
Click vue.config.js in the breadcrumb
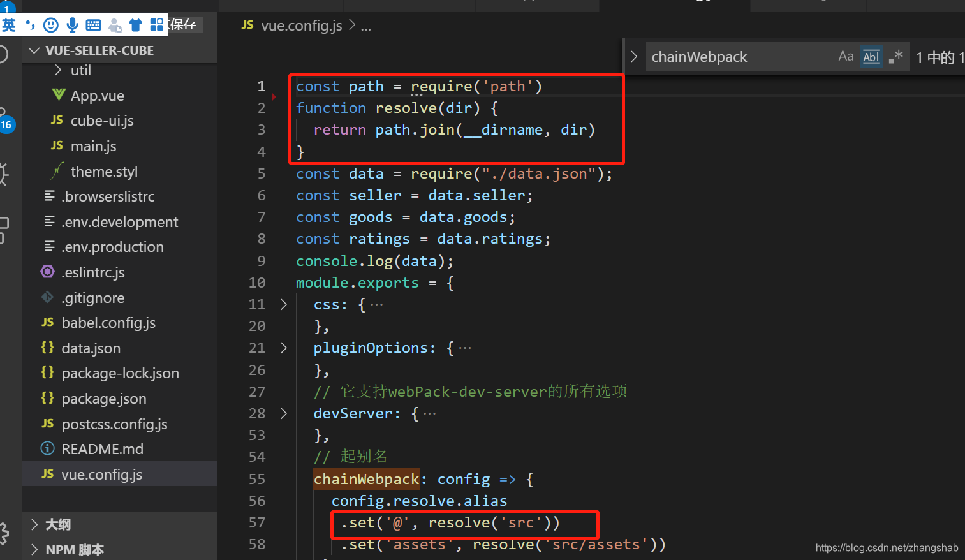pyautogui.click(x=302, y=26)
